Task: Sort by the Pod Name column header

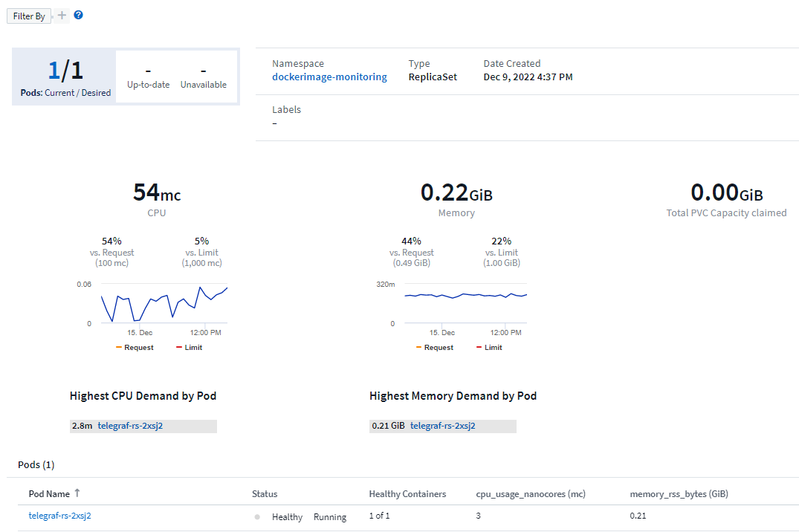Action: (x=49, y=493)
